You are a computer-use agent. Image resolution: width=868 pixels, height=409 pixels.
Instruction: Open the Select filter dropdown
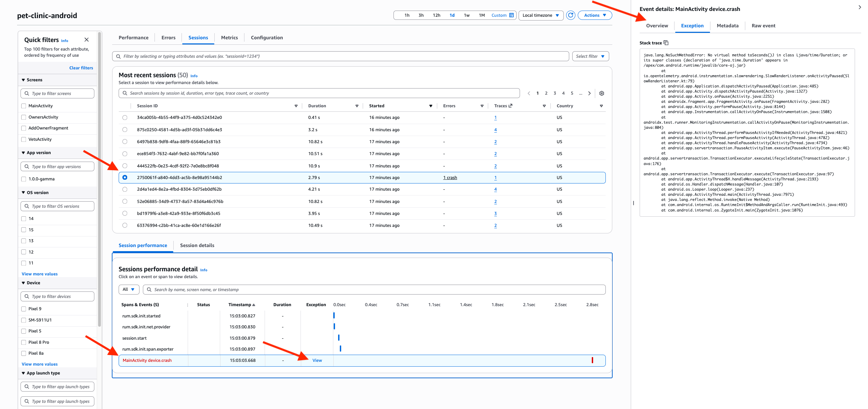[x=590, y=56]
